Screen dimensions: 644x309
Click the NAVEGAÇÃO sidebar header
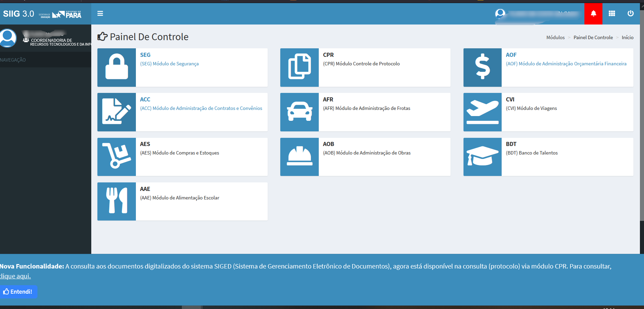tap(13, 60)
